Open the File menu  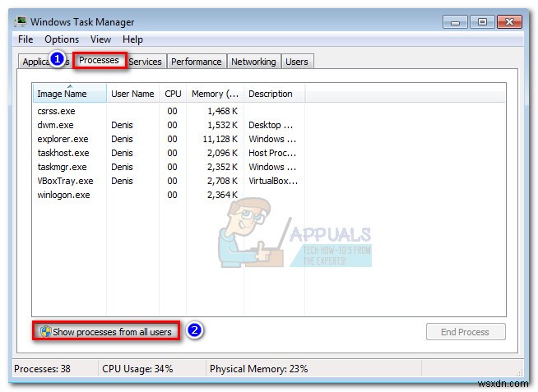[x=26, y=39]
